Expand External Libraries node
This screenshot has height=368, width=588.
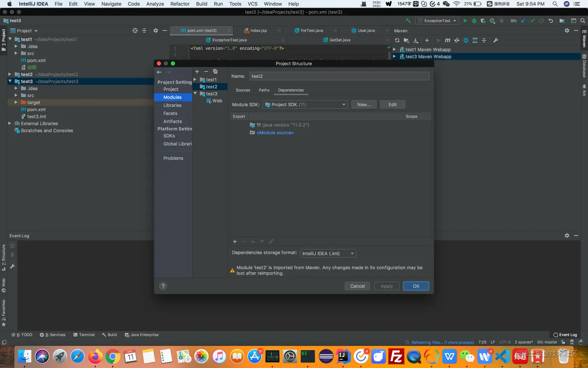coord(10,123)
